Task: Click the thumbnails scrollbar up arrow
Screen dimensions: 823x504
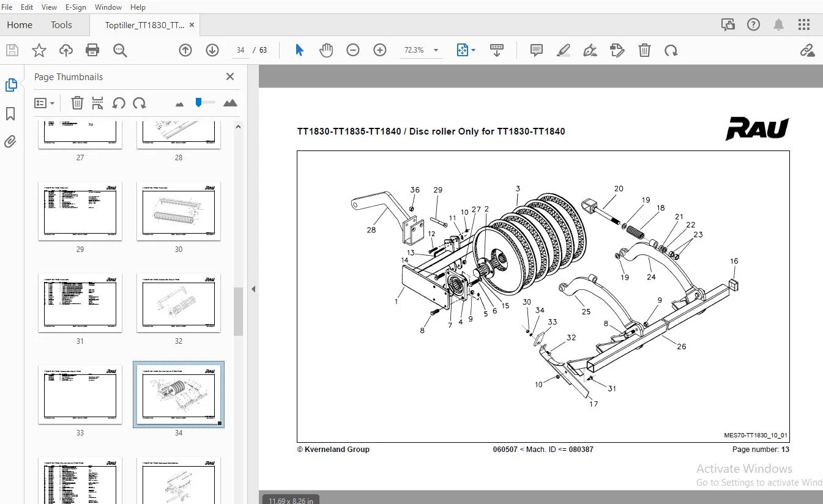Action: (x=239, y=127)
